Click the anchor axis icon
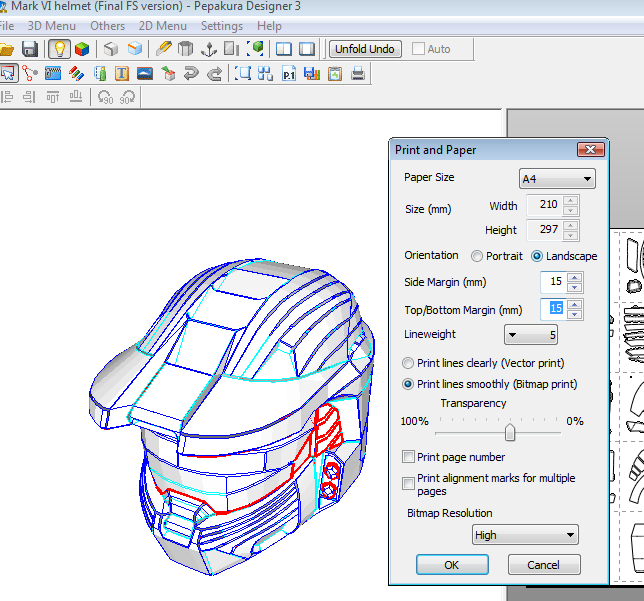The width and height of the screenshot is (644, 601). tap(209, 49)
